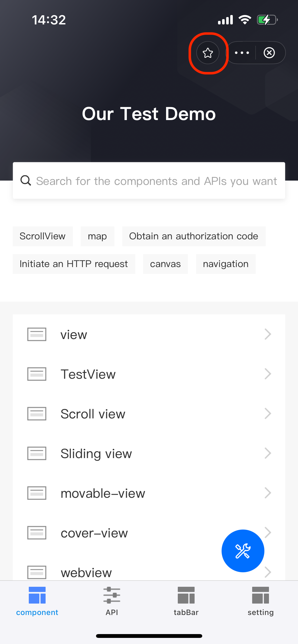Open the webview row chevron

(268, 573)
